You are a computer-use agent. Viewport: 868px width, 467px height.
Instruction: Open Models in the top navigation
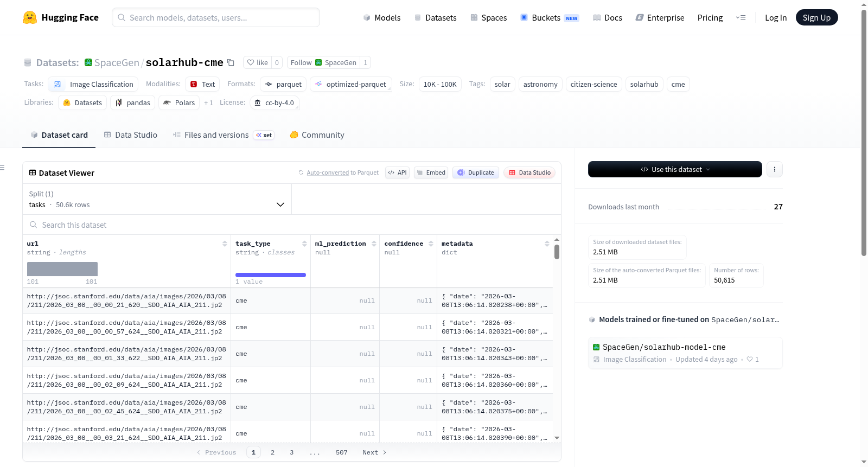pyautogui.click(x=382, y=17)
